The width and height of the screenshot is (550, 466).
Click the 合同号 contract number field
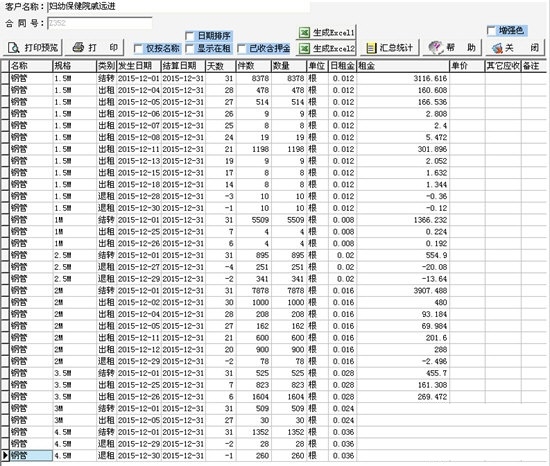point(100,23)
